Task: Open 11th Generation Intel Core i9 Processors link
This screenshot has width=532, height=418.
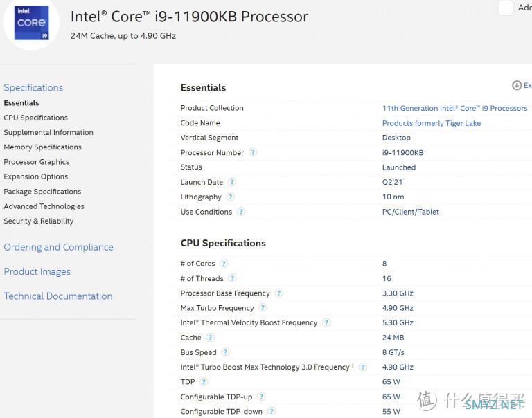Action: coord(454,108)
